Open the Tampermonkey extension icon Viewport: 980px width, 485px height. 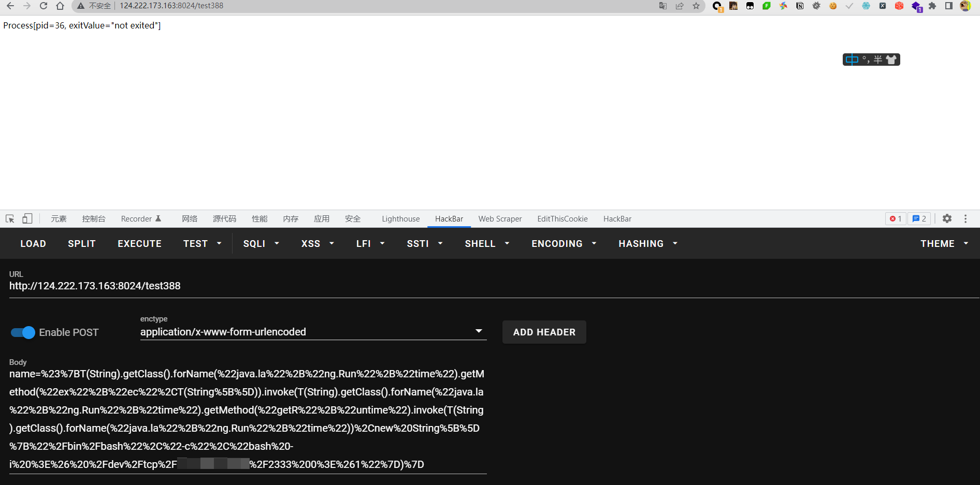coord(750,6)
